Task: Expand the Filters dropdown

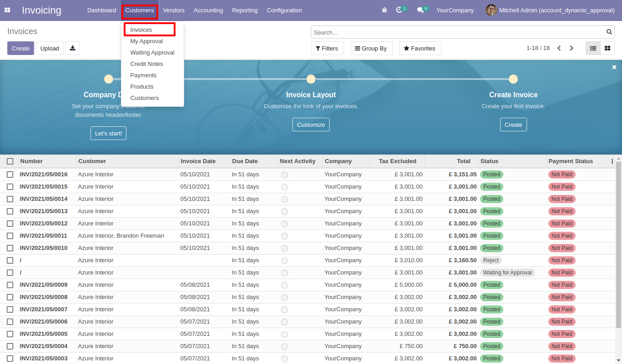Action: (327, 48)
